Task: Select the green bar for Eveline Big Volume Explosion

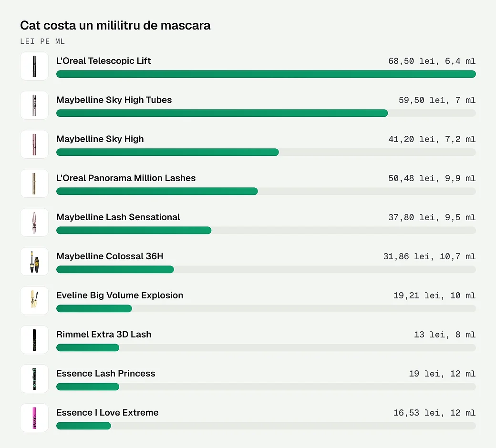Action: click(x=94, y=308)
